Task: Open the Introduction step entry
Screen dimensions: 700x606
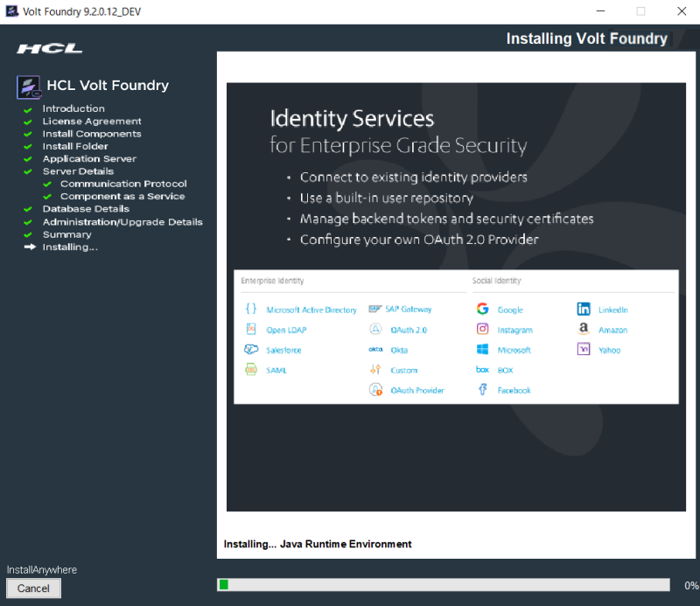Action: point(73,108)
